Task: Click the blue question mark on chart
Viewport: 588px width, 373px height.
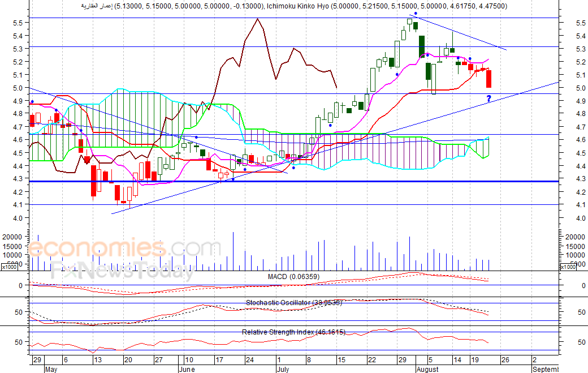Action: [x=488, y=98]
